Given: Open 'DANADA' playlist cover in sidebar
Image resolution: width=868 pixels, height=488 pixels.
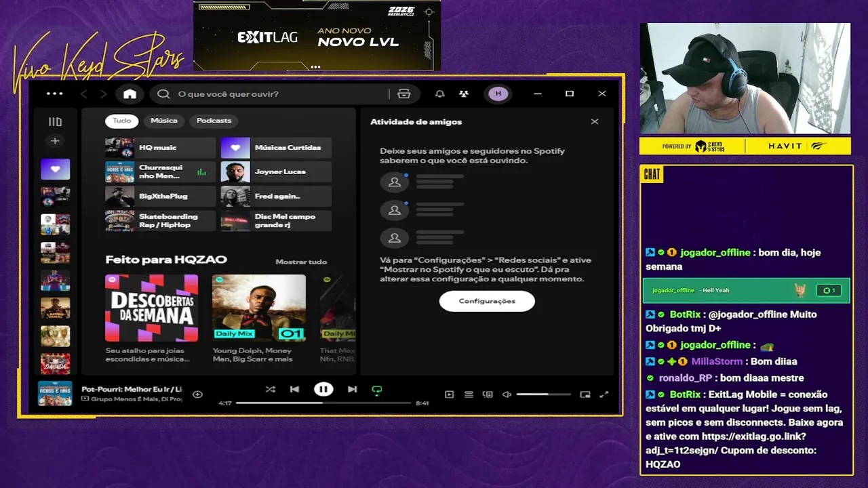Looking at the screenshot, I should coord(55,363).
